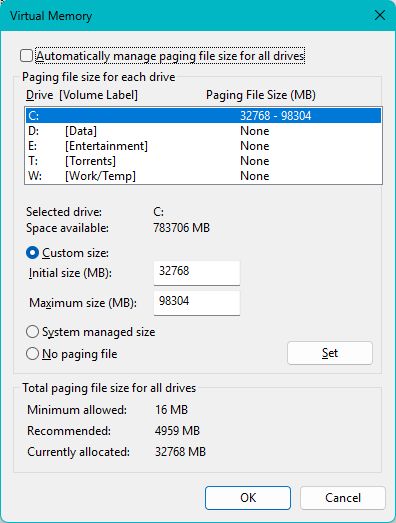The width and height of the screenshot is (396, 523).
Task: Select the E: [Entertainment] drive row
Action: pyautogui.click(x=203, y=146)
